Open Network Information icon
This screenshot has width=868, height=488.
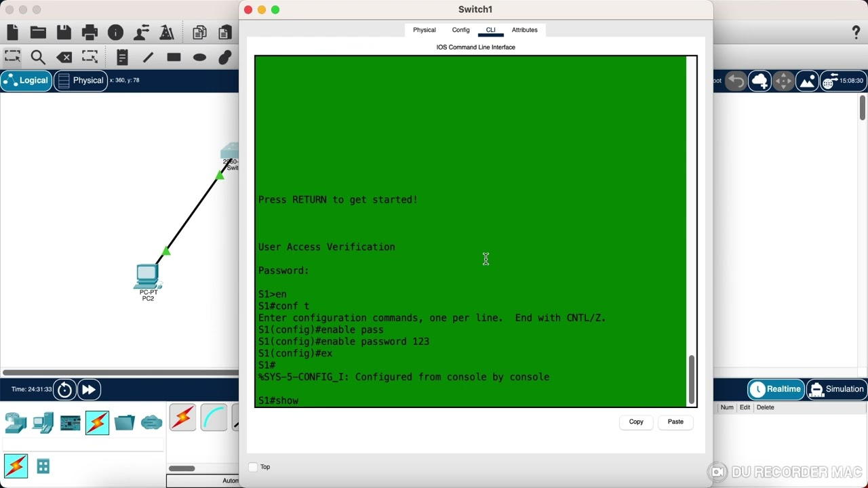115,32
